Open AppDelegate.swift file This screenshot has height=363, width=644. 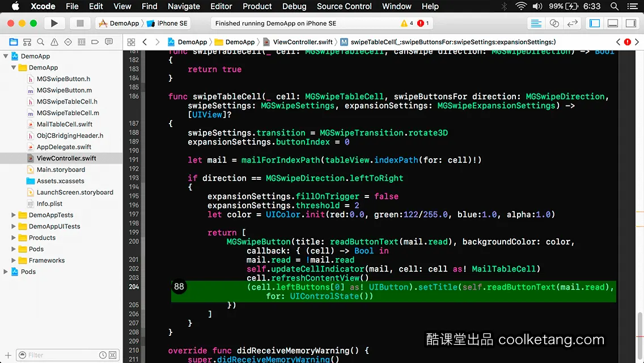63,147
